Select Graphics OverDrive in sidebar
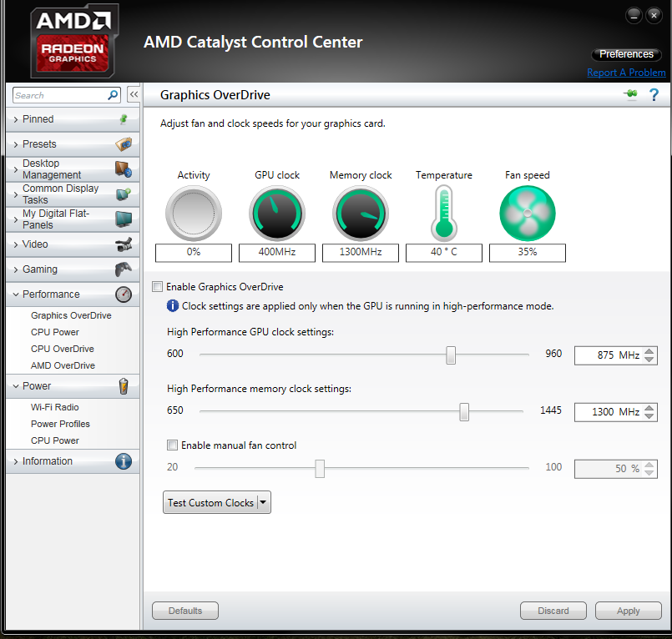The image size is (672, 639). click(x=71, y=315)
